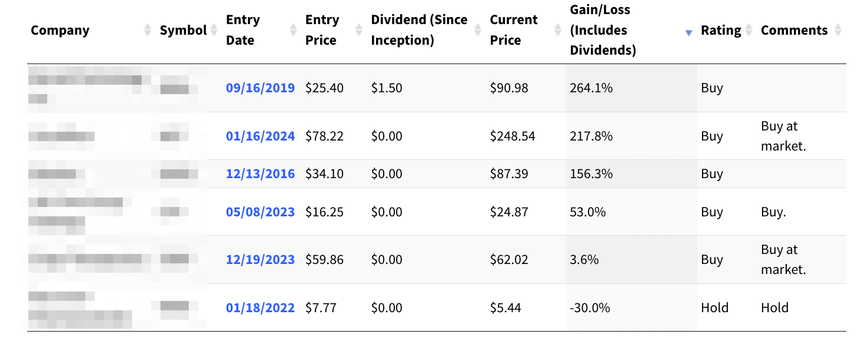
Task: Click the Comments column sort arrows
Action: coord(838,30)
